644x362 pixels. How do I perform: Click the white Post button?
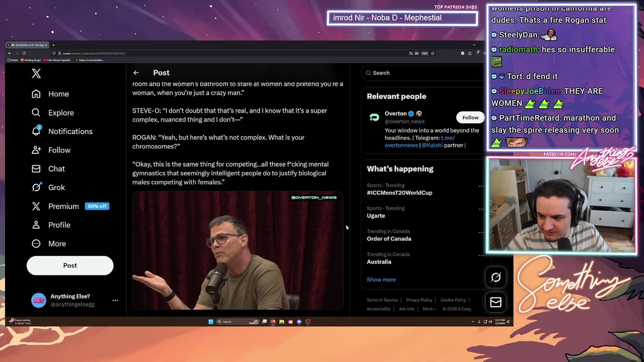point(70,265)
